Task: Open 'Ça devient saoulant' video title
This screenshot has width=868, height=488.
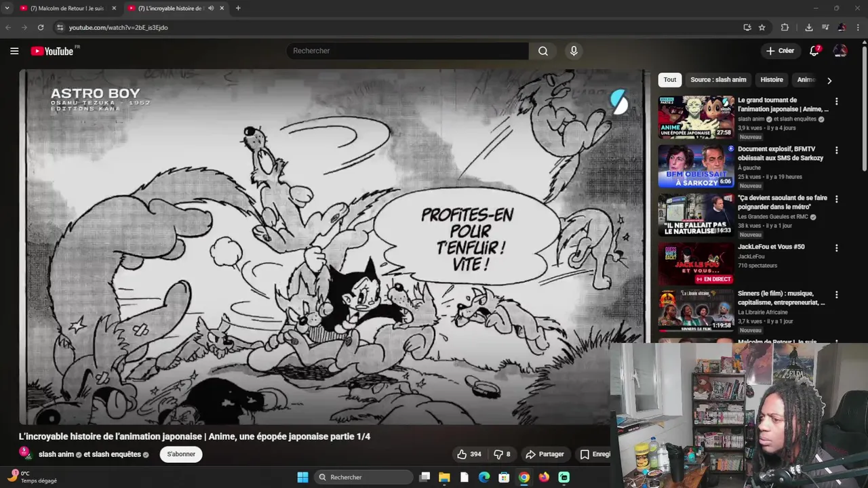Action: tap(783, 202)
